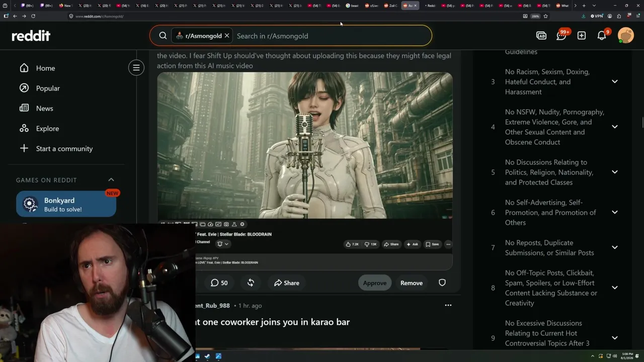Click the Reddit logo to go home
The image size is (644, 362).
click(x=31, y=36)
